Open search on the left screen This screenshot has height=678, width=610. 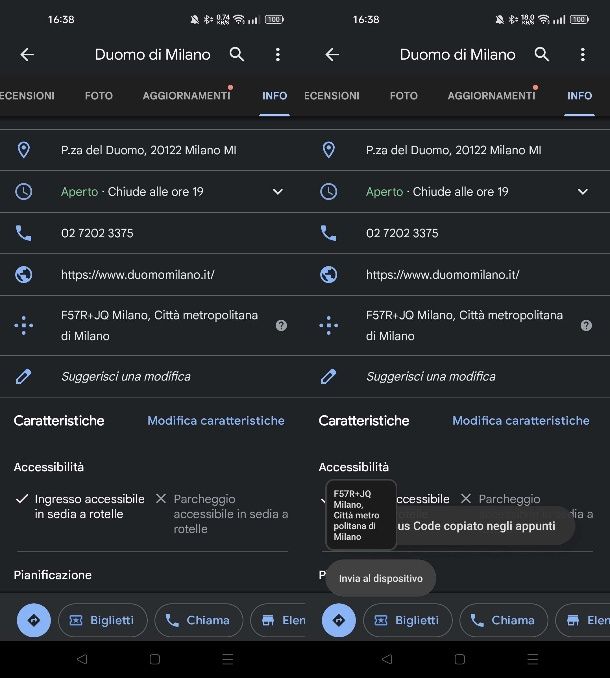[x=237, y=54]
